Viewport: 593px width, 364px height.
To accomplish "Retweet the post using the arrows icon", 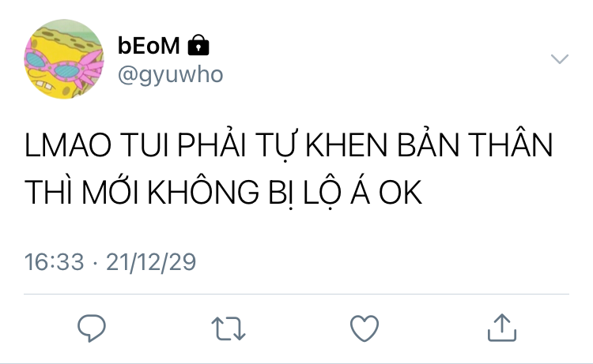I will pos(229,328).
